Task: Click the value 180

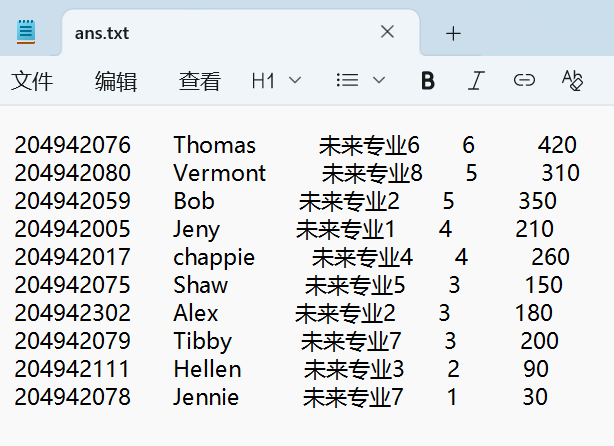Action: 534,313
